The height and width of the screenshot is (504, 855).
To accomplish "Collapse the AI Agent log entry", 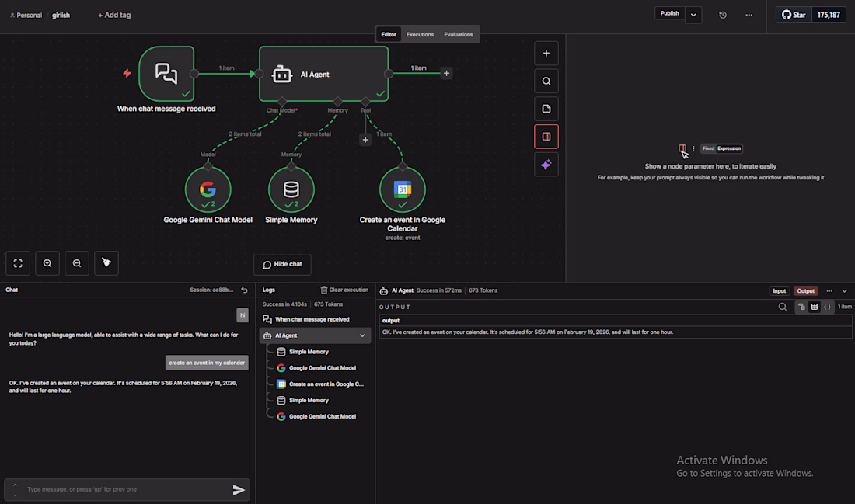I will [x=362, y=335].
